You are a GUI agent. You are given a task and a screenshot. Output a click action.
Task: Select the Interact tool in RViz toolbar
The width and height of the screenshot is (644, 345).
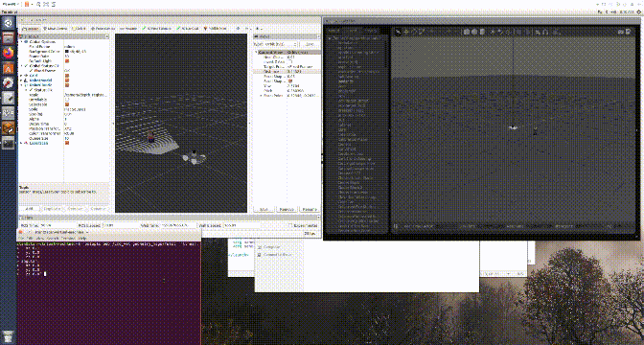pos(31,29)
